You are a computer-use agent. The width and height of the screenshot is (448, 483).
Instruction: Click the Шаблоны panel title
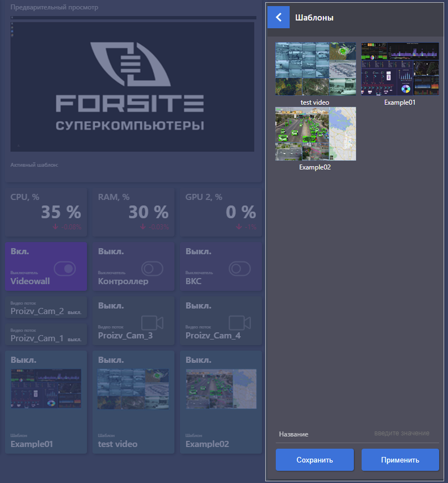(x=315, y=18)
